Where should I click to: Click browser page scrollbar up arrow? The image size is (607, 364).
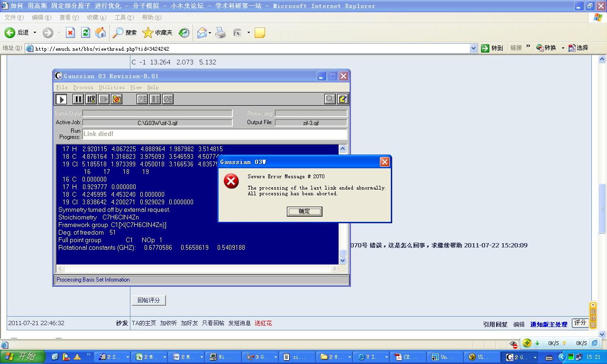[602, 59]
